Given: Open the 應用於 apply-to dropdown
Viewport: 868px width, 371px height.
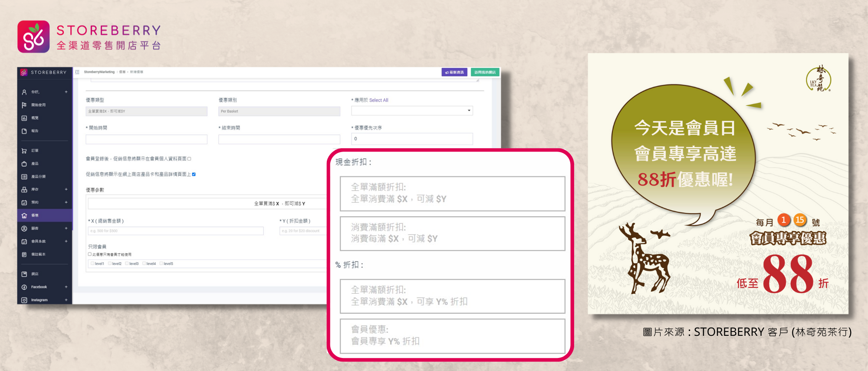Looking at the screenshot, I should 412,111.
